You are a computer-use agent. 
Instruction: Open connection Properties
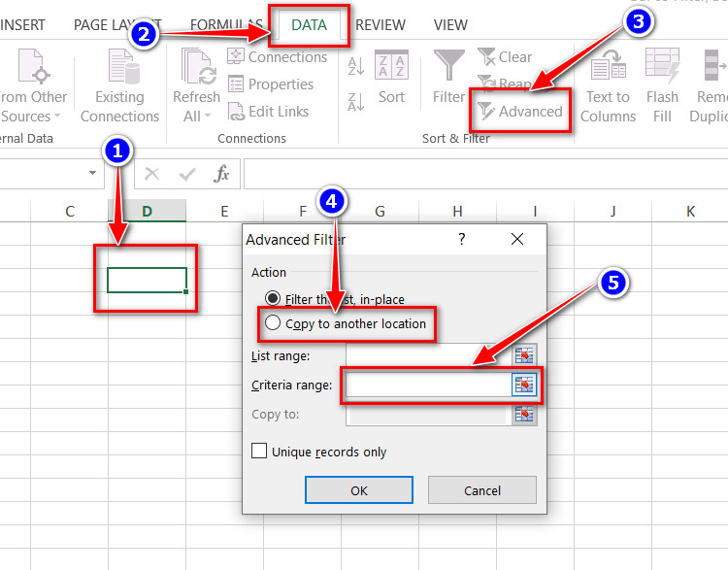[271, 84]
